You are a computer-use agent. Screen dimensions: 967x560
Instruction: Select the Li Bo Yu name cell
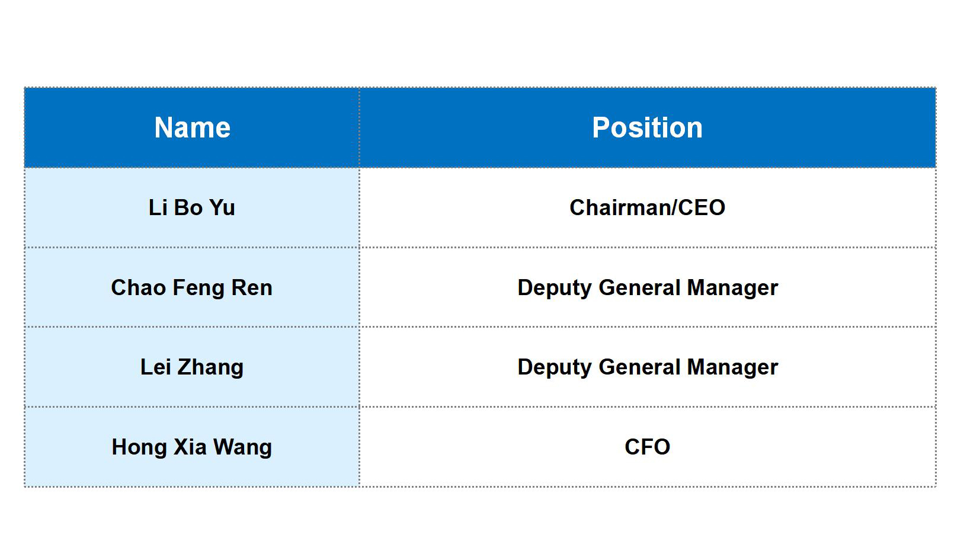pos(192,208)
